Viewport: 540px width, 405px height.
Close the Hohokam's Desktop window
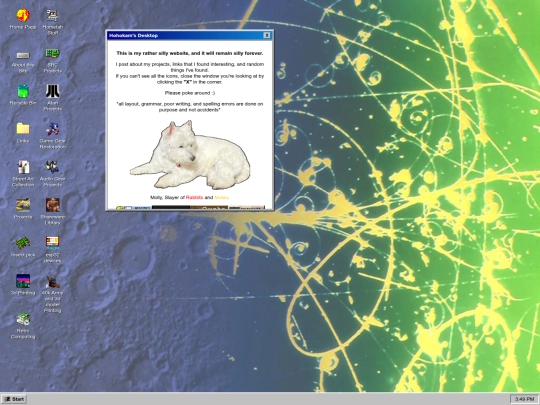point(267,35)
